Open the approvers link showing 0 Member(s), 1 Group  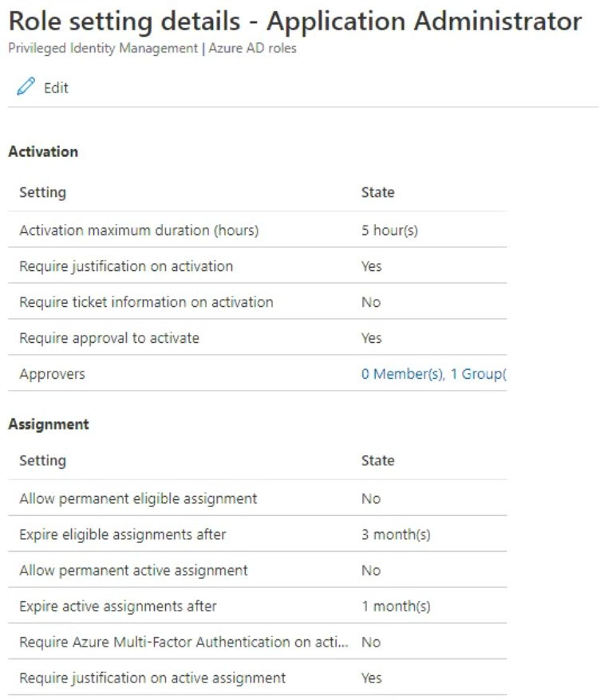tap(433, 374)
